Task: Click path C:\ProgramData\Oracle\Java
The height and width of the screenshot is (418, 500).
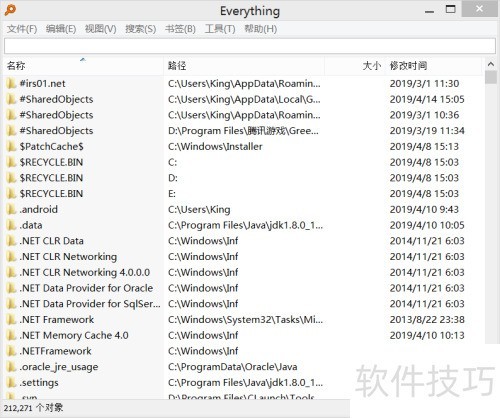Action: point(233,367)
